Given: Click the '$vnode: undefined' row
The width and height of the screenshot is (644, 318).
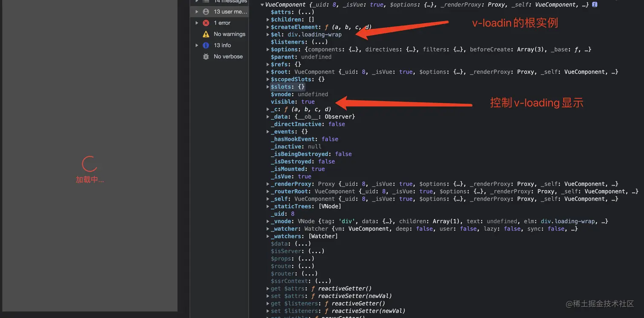Looking at the screenshot, I should tap(299, 95).
